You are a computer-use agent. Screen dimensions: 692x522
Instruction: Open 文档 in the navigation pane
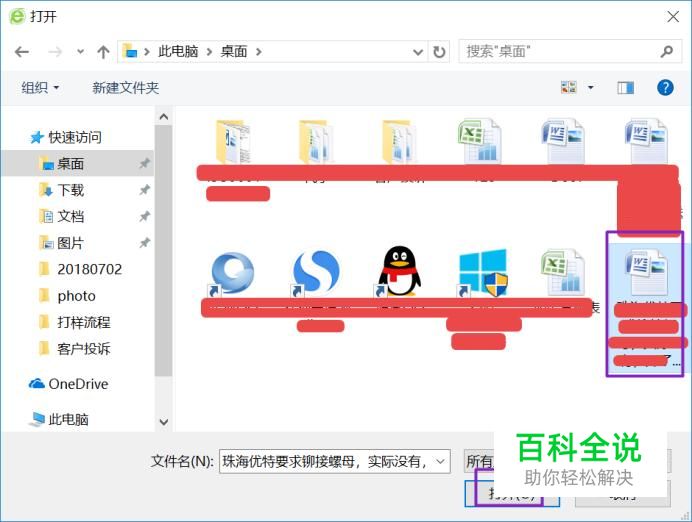pos(62,217)
